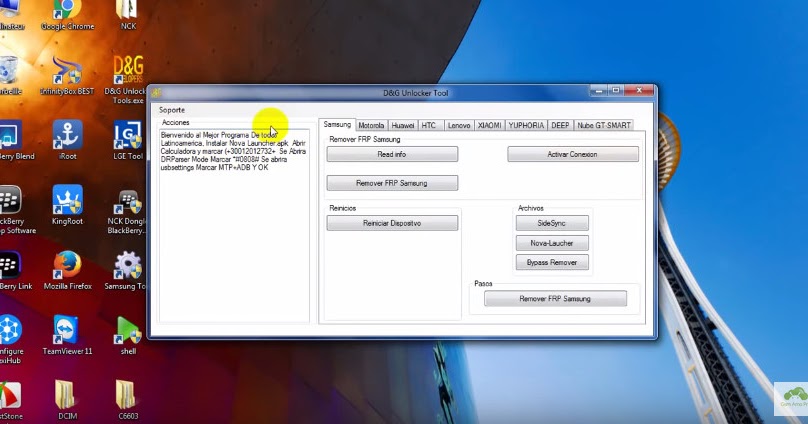Open the Soporte menu
Viewport: 808px width, 424px height.
coord(172,110)
